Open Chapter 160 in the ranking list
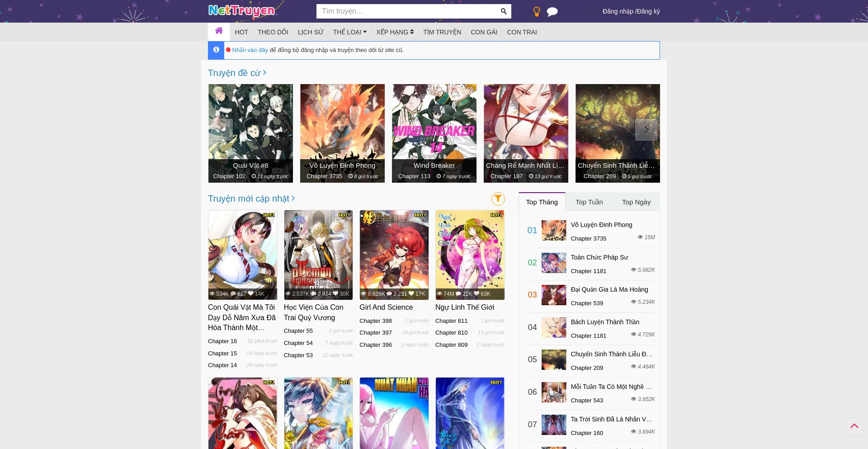 (587, 433)
